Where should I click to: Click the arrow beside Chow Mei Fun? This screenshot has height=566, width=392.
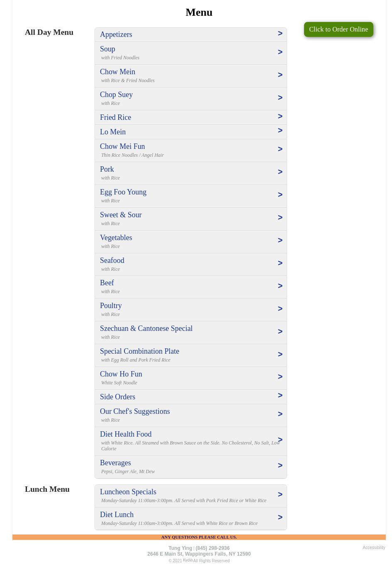tap(280, 149)
